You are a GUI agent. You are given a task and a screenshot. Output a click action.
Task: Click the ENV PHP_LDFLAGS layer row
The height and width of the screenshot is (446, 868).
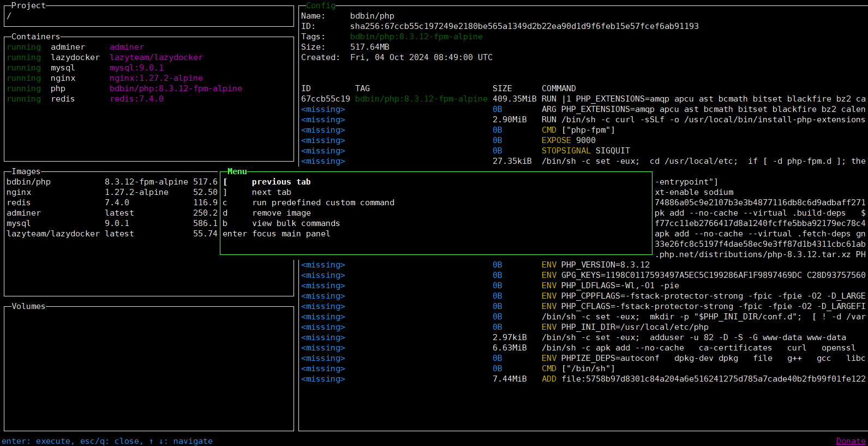[x=583, y=286]
